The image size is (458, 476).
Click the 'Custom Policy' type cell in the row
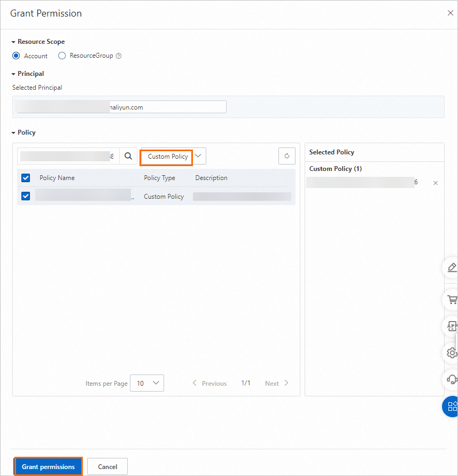click(164, 197)
